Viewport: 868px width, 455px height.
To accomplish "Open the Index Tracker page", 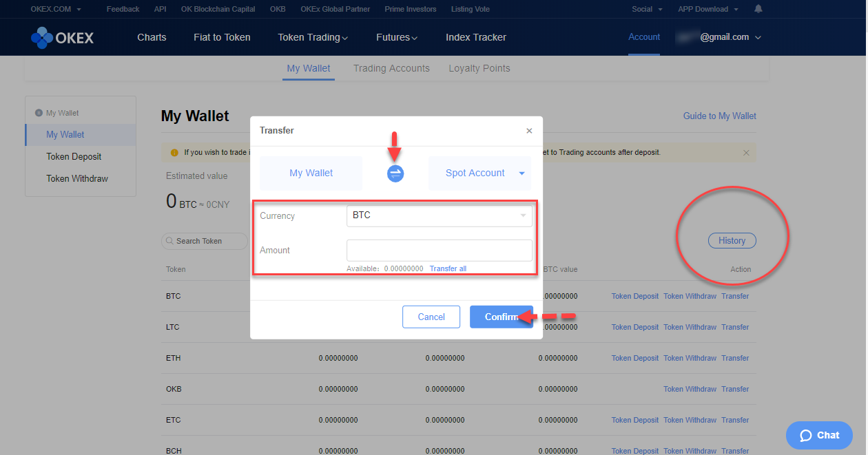I will pos(476,37).
